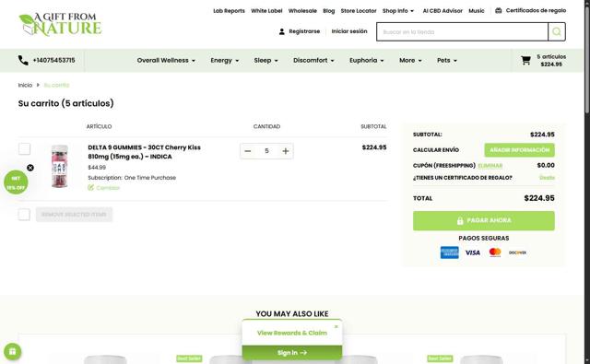The image size is (590, 364).
Task: Open the shopping cart icon in header
Action: tap(525, 61)
